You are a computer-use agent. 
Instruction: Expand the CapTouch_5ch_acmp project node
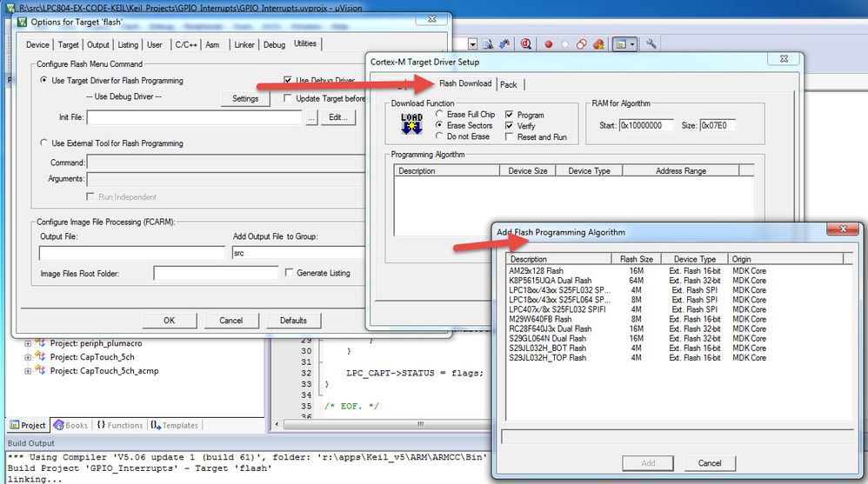point(27,371)
